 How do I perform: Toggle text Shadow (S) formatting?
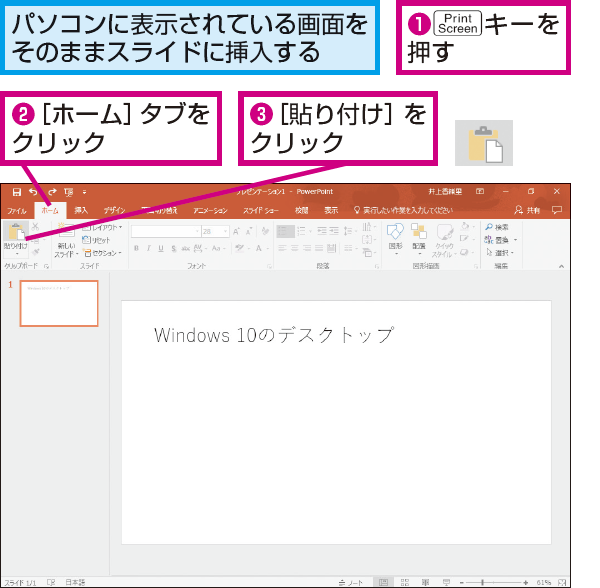click(174, 249)
